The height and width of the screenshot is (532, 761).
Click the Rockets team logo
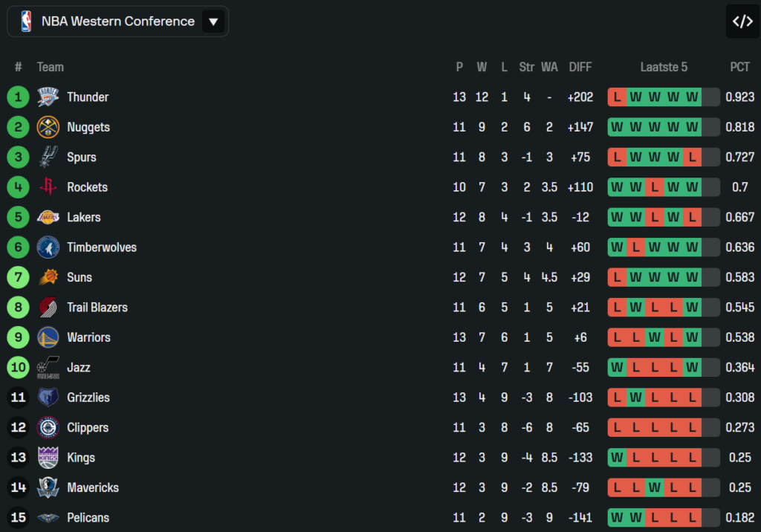48,187
